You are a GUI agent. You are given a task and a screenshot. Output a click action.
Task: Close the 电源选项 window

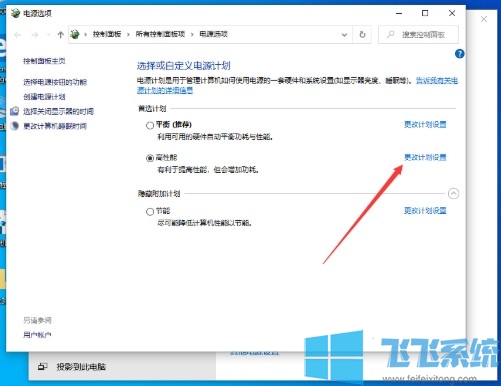point(452,13)
